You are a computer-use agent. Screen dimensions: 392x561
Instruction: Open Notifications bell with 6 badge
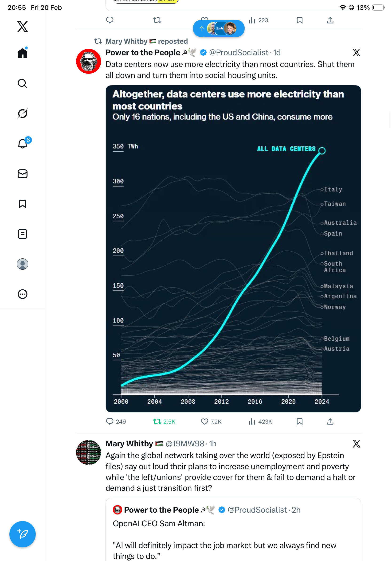pos(23,144)
